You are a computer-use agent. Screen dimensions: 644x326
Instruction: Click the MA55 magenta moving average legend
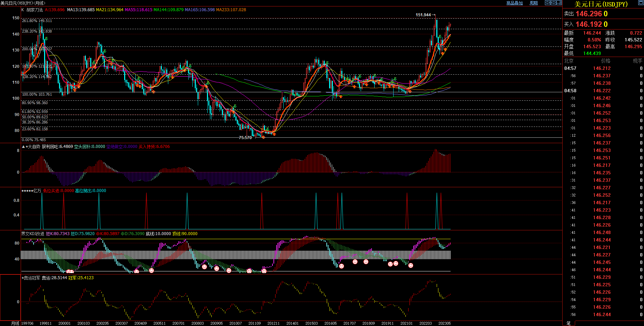[138, 10]
